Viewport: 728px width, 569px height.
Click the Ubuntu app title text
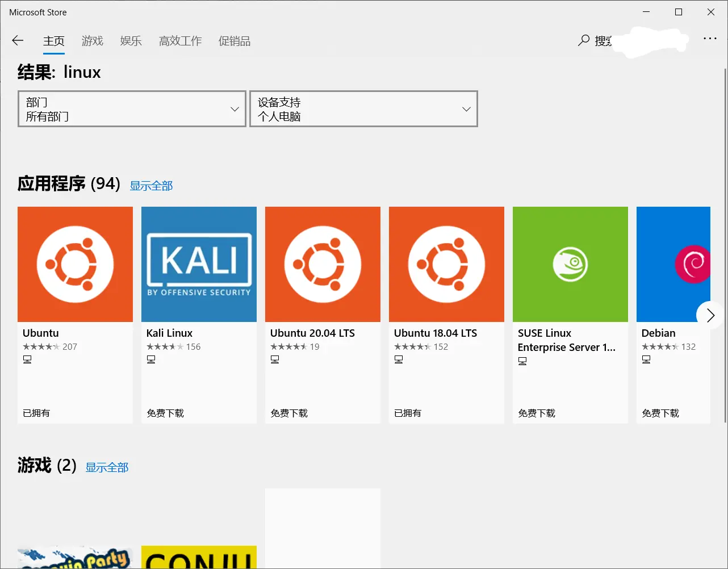[41, 333]
